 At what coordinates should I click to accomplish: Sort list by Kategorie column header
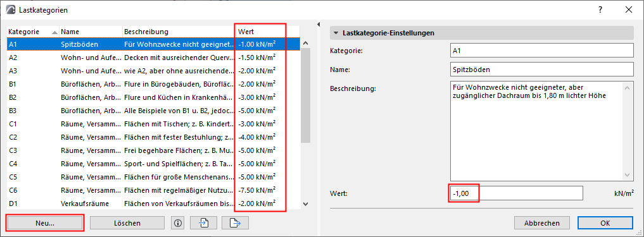pyautogui.click(x=33, y=32)
